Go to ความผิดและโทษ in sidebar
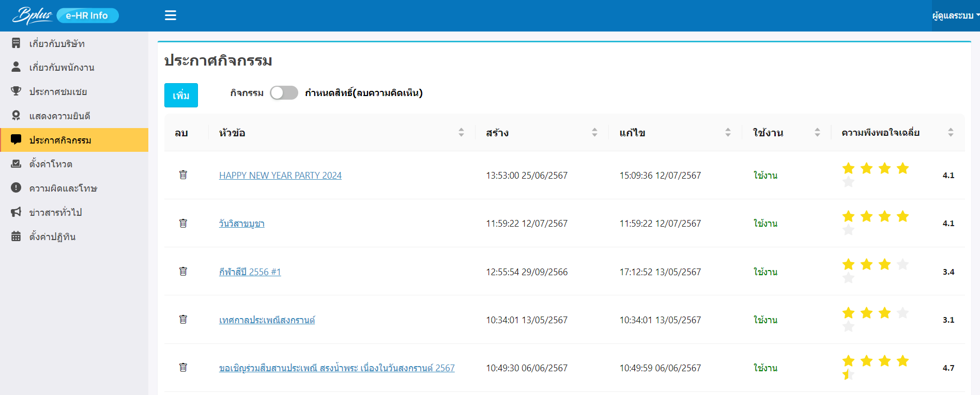980x395 pixels. pyautogui.click(x=74, y=188)
